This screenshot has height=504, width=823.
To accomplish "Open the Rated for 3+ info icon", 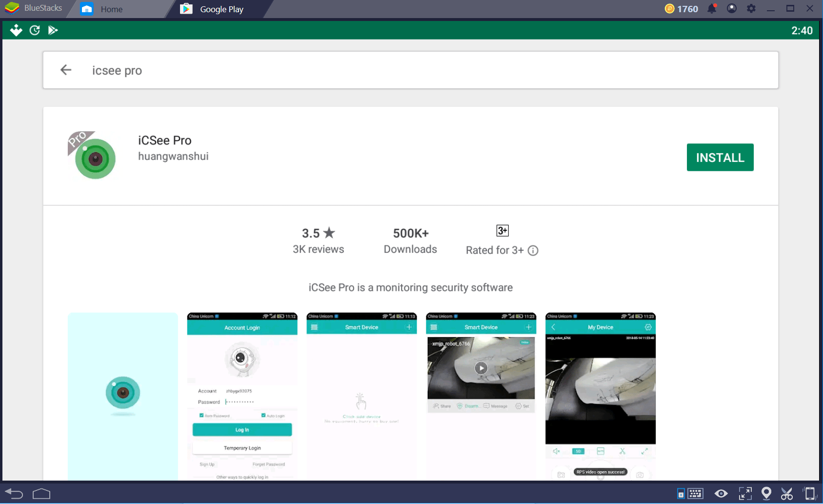I will [x=533, y=250].
